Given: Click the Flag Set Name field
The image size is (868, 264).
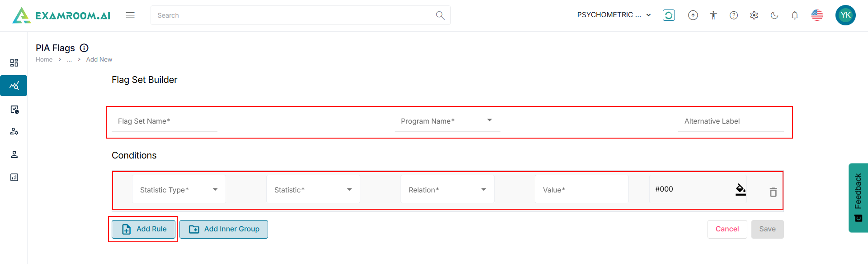Looking at the screenshot, I should [x=165, y=121].
